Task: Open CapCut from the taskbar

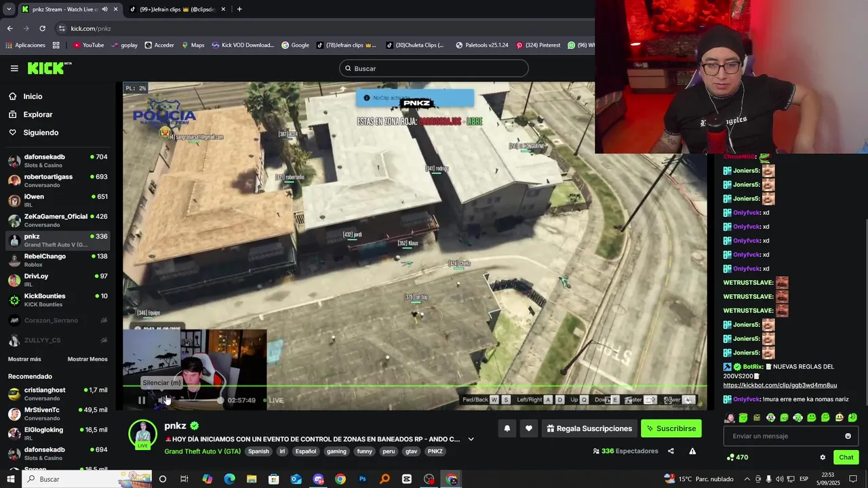Action: click(407, 479)
